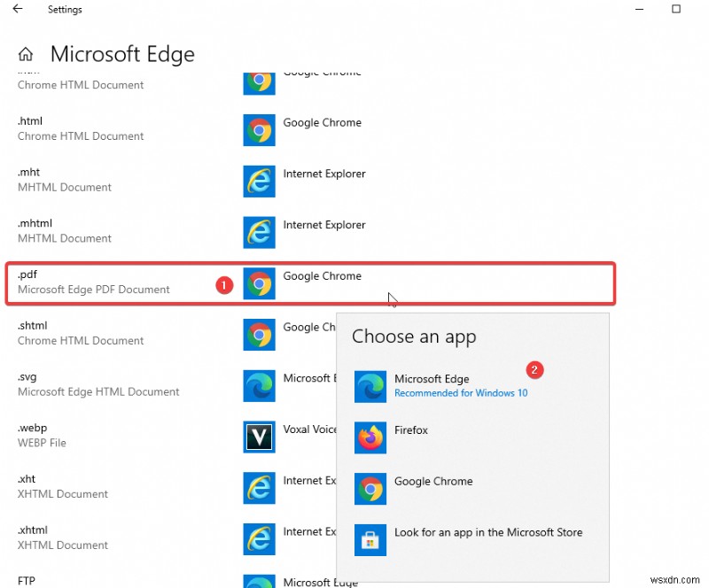
Task: Click the Edge icon beside FTP
Action: pyautogui.click(x=259, y=581)
